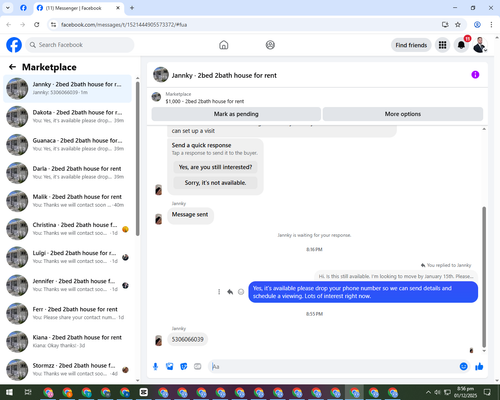Screen dimensions: 500x400
Task: Open Windows notification center
Action: pyautogui.click(x=487, y=392)
